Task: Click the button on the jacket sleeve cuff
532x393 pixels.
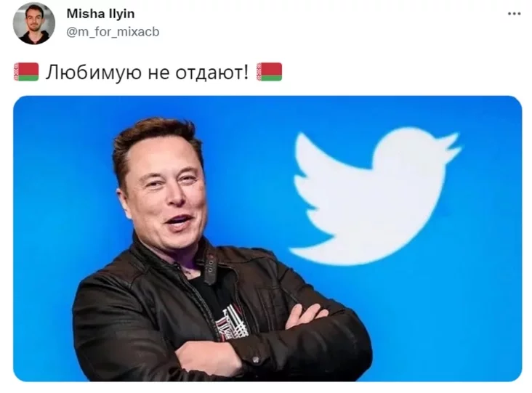Action: [x=256, y=360]
